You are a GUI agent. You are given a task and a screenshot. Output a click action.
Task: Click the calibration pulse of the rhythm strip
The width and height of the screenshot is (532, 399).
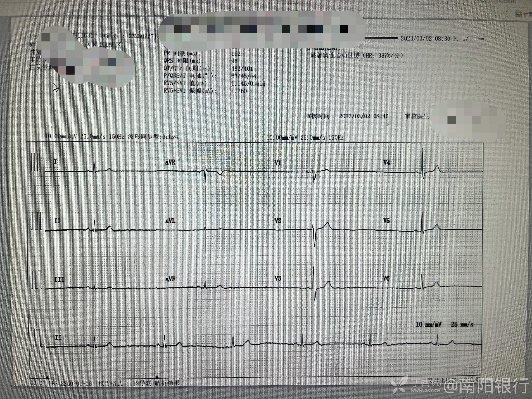tap(37, 337)
